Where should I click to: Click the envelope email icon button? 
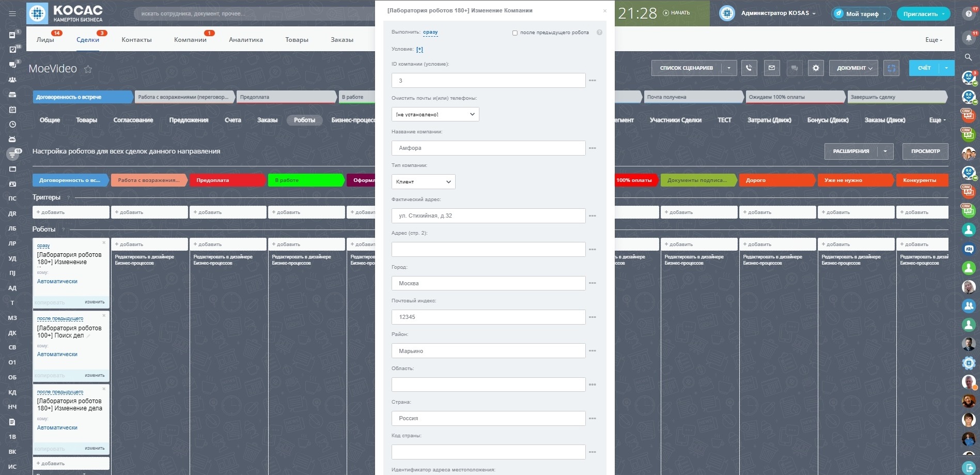point(772,68)
